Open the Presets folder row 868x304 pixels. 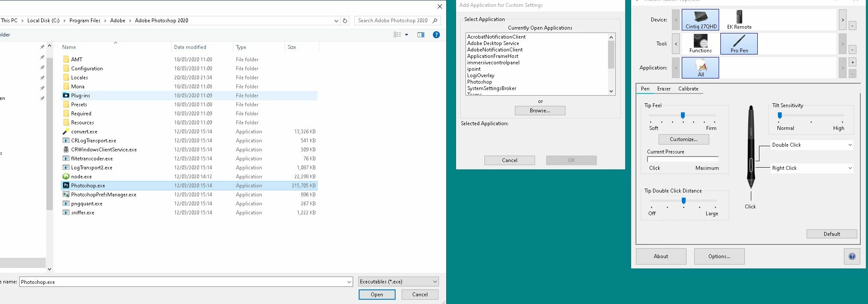coord(189,105)
